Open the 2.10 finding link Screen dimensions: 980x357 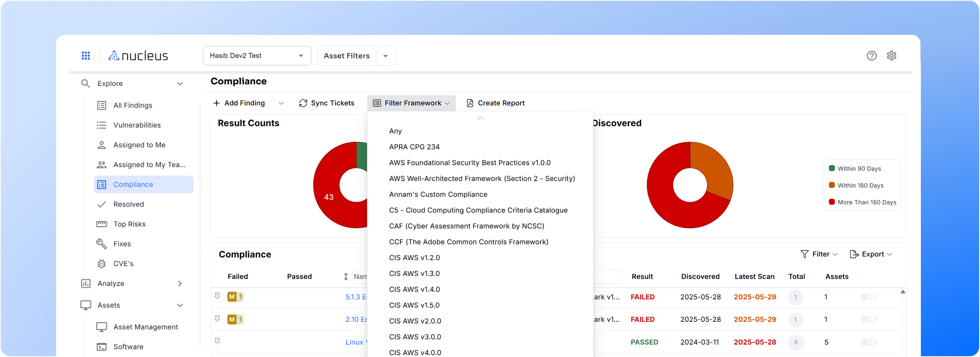356,320
